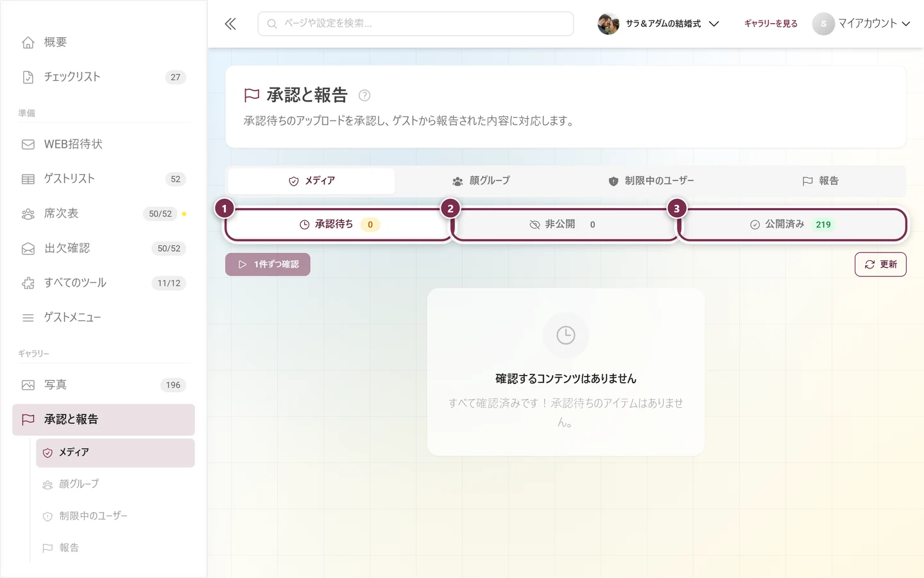The width and height of the screenshot is (924, 578).
Task: Click the crossed eye icon in 非公開
Action: 535,225
